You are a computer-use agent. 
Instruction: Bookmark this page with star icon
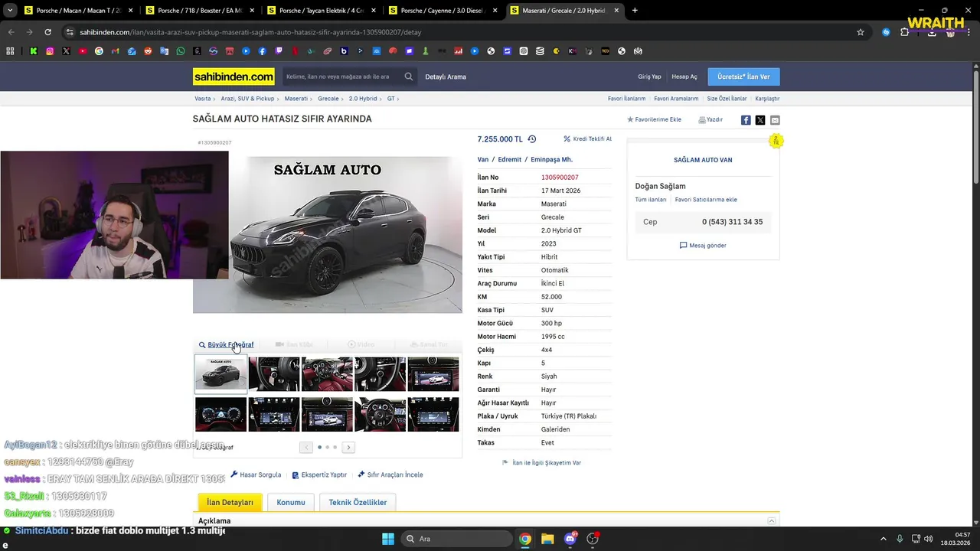pos(861,32)
